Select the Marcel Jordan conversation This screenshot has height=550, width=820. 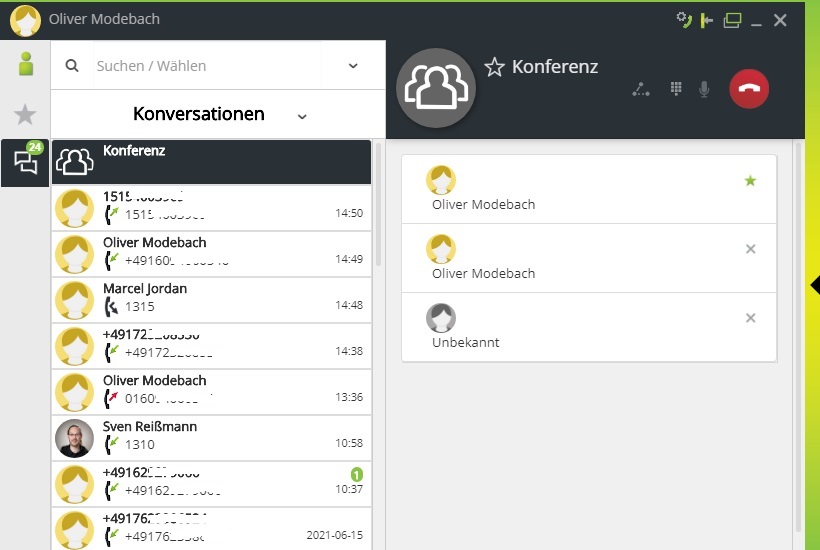(211, 300)
